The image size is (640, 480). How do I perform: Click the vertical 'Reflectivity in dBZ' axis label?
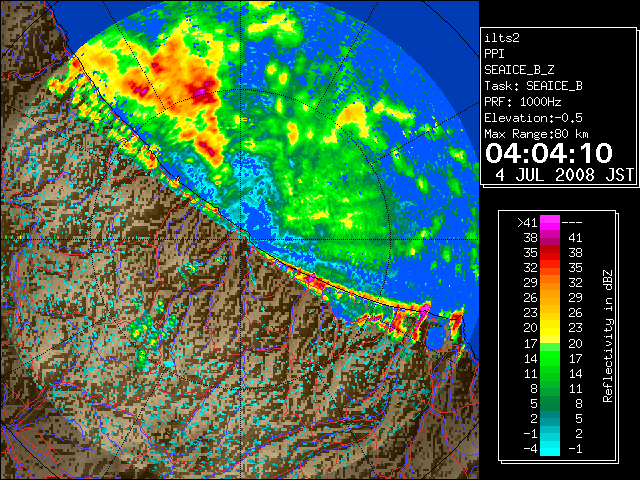[608, 336]
